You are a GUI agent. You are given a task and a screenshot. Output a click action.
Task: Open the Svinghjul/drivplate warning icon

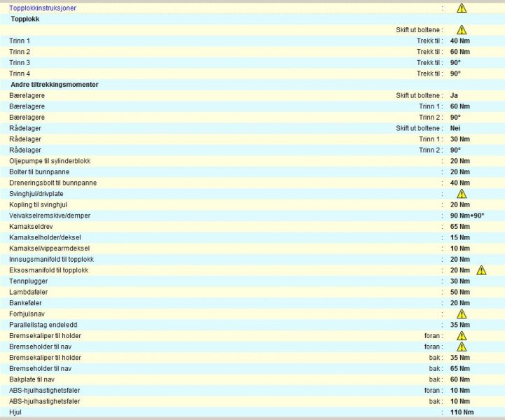coord(462,194)
